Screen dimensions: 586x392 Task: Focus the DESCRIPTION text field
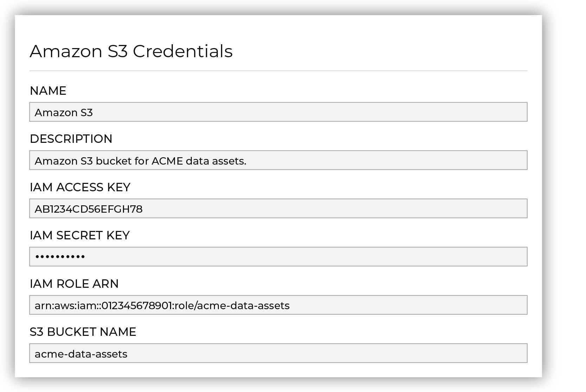coord(278,160)
